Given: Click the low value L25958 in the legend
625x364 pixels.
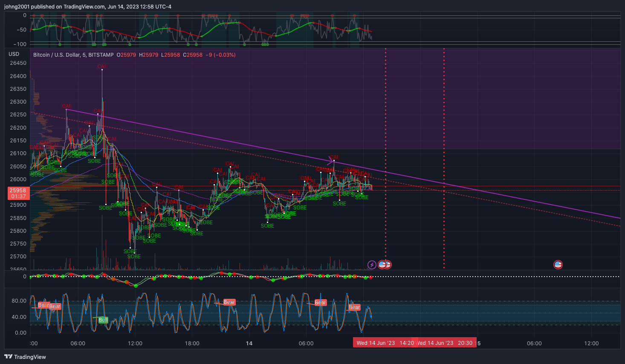Looking at the screenshot, I should click(x=171, y=55).
